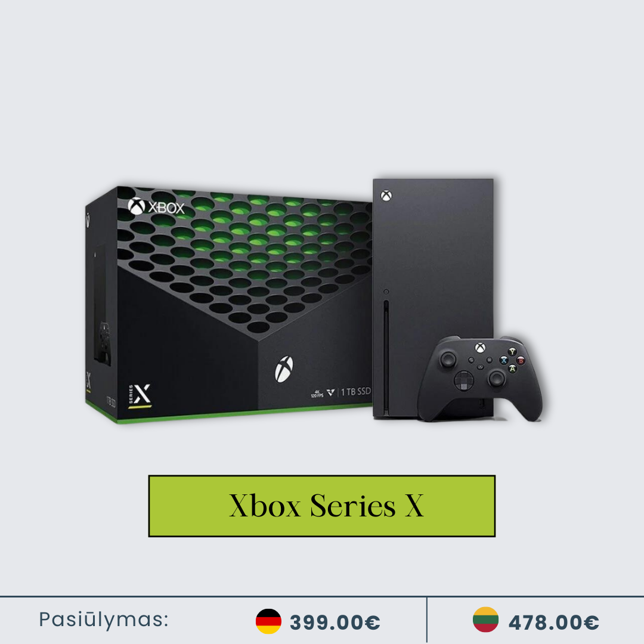Screen dimensions: 644x644
Task: Click the black Xbox controller image
Action: (479, 378)
